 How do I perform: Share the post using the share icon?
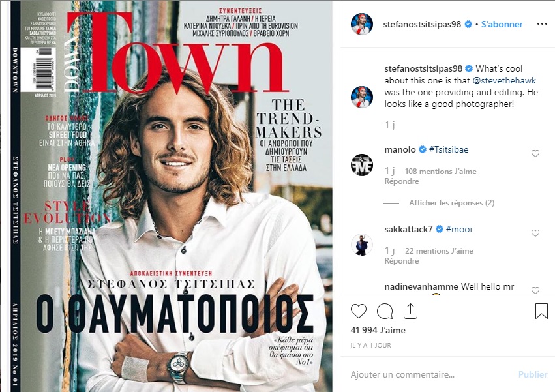tap(410, 311)
